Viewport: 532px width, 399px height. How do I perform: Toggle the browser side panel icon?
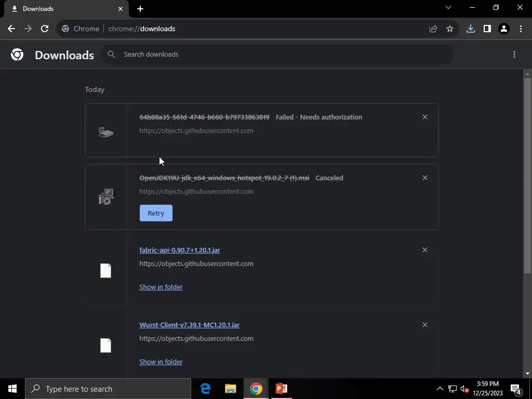[x=487, y=29]
